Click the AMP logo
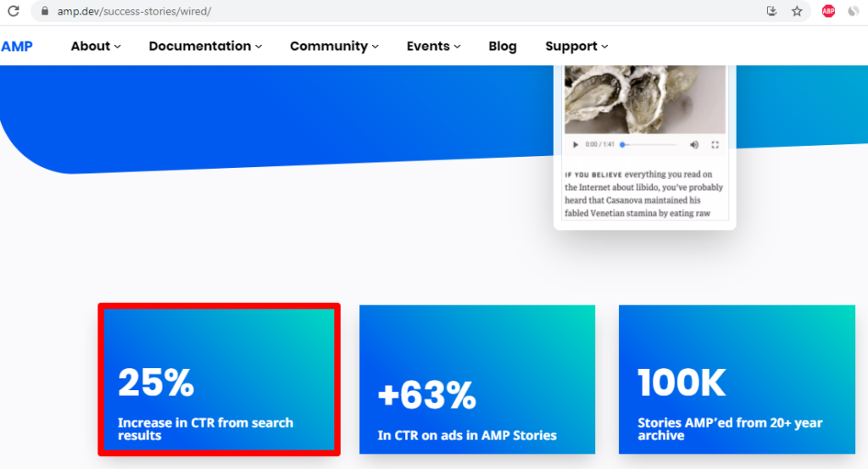The image size is (868, 469). coord(17,47)
